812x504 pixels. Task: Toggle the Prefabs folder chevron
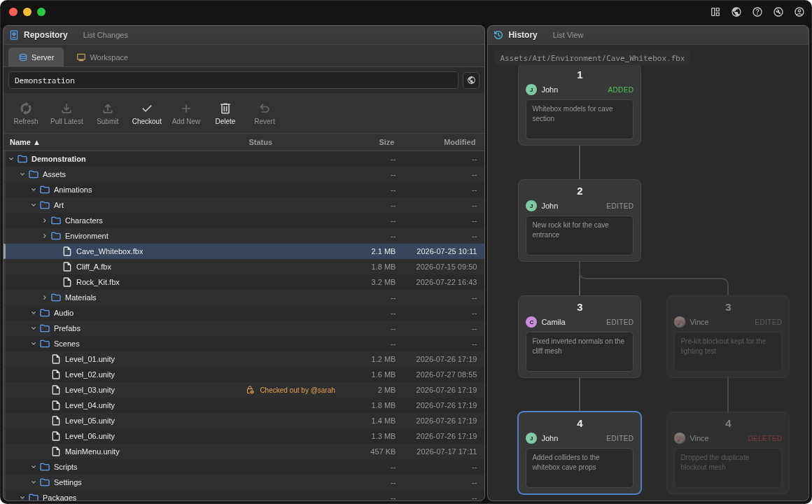34,328
